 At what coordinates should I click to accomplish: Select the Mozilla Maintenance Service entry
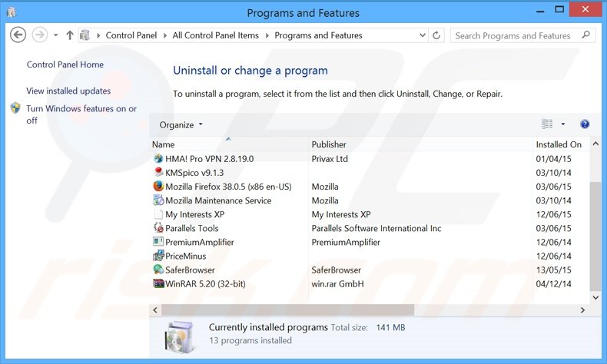point(218,200)
